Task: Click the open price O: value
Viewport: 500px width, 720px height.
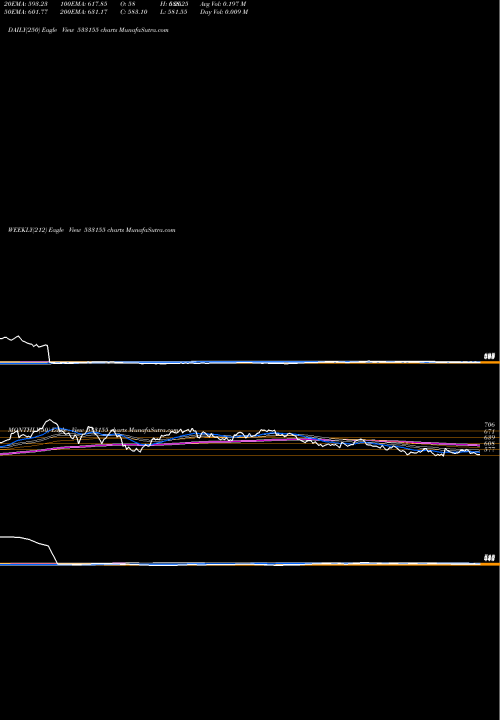Action: tap(128, 4)
